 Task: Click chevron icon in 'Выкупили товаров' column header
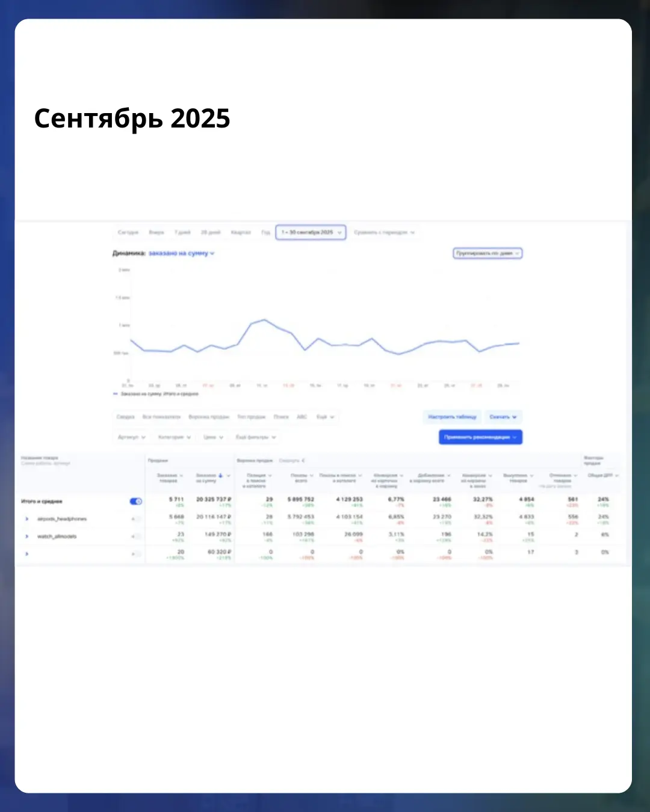531,476
